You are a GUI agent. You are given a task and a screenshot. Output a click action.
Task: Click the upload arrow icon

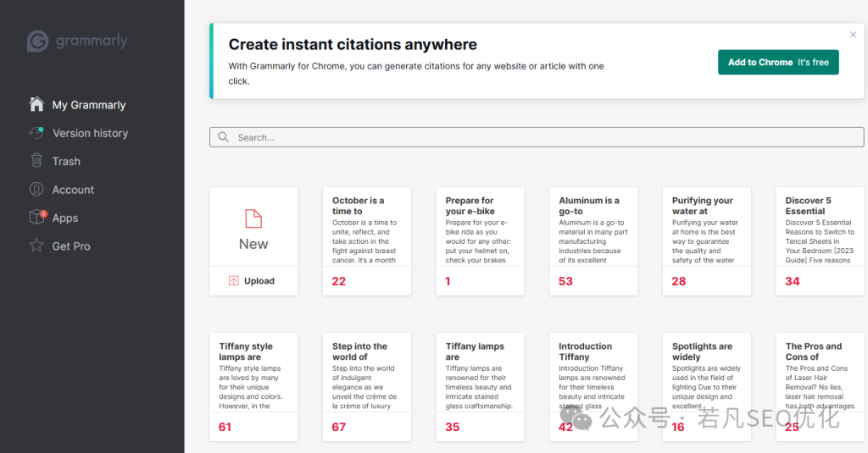pyautogui.click(x=234, y=281)
